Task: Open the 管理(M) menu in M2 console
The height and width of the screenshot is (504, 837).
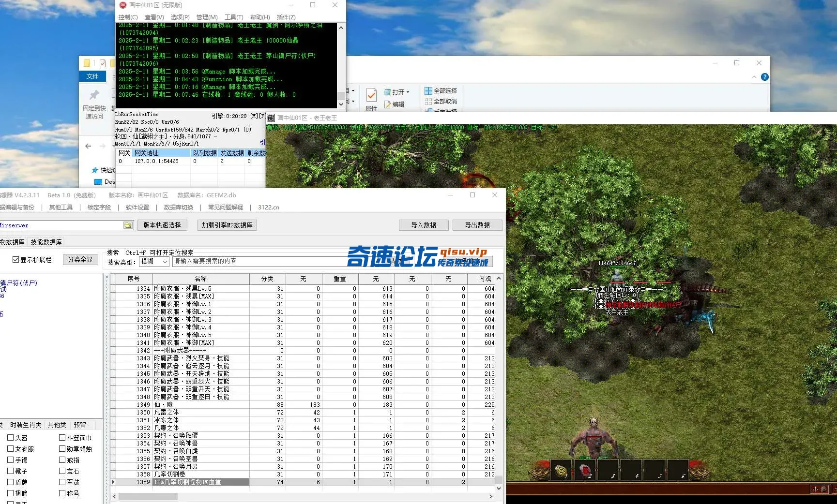Action: point(207,17)
